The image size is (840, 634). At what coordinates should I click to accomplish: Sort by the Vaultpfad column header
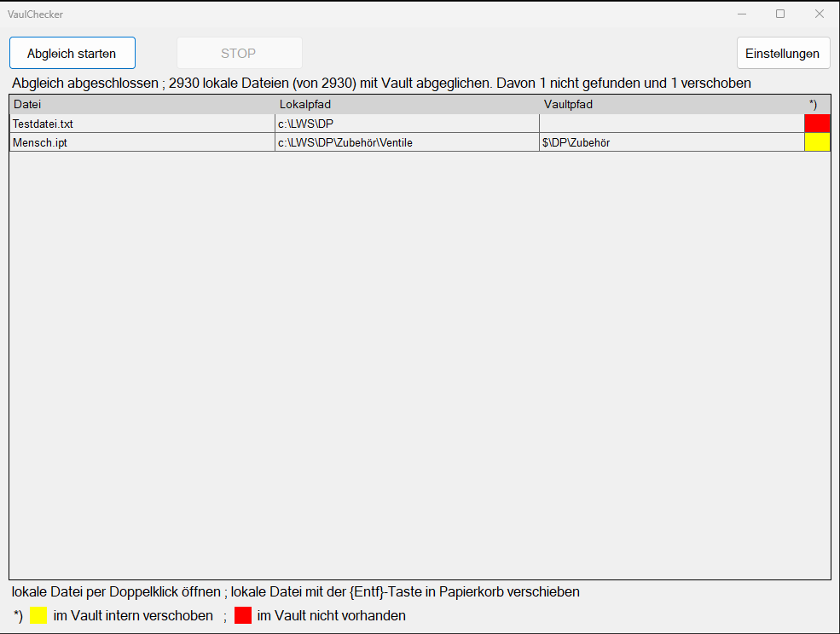(672, 105)
